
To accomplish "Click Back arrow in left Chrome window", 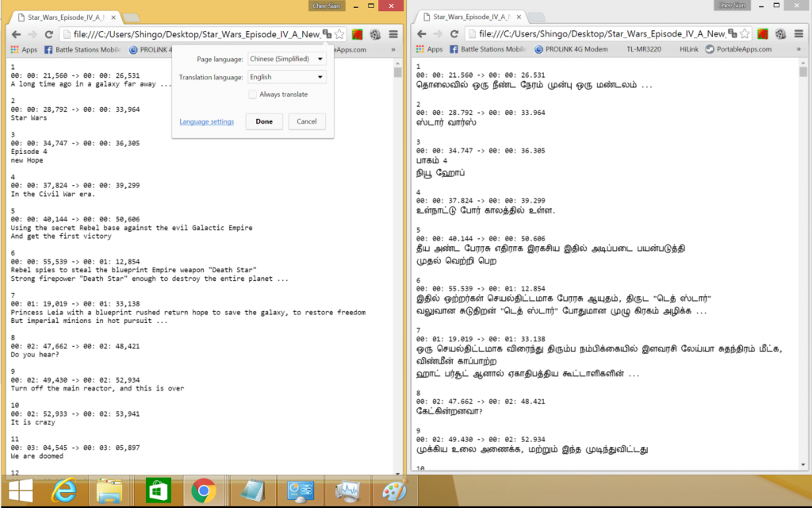I will (16, 34).
